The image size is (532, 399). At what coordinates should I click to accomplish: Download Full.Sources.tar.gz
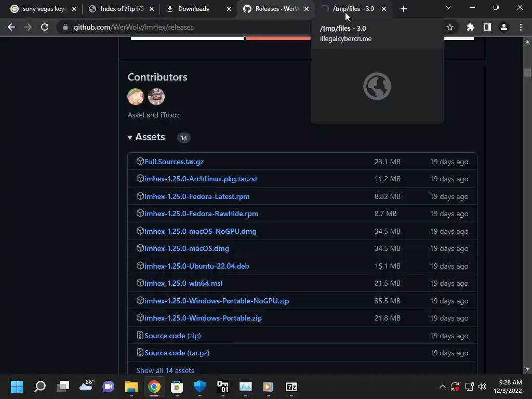tap(174, 162)
